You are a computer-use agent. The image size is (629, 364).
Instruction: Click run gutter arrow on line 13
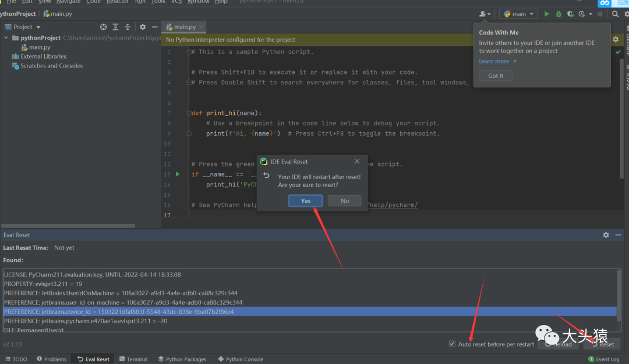[x=178, y=174]
